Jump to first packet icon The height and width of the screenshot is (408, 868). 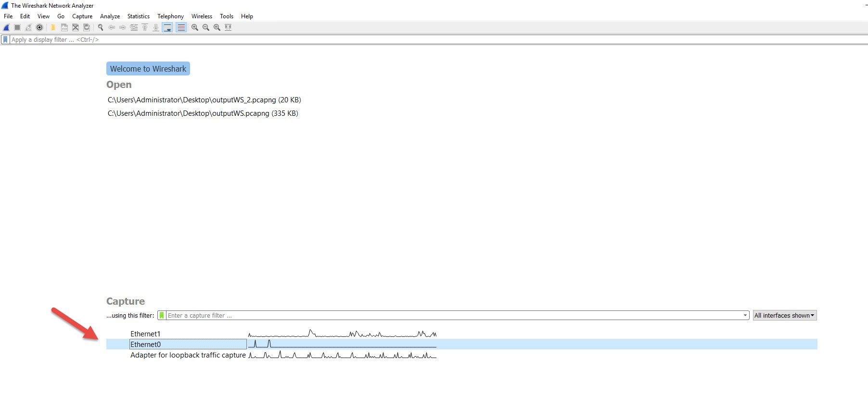(145, 27)
